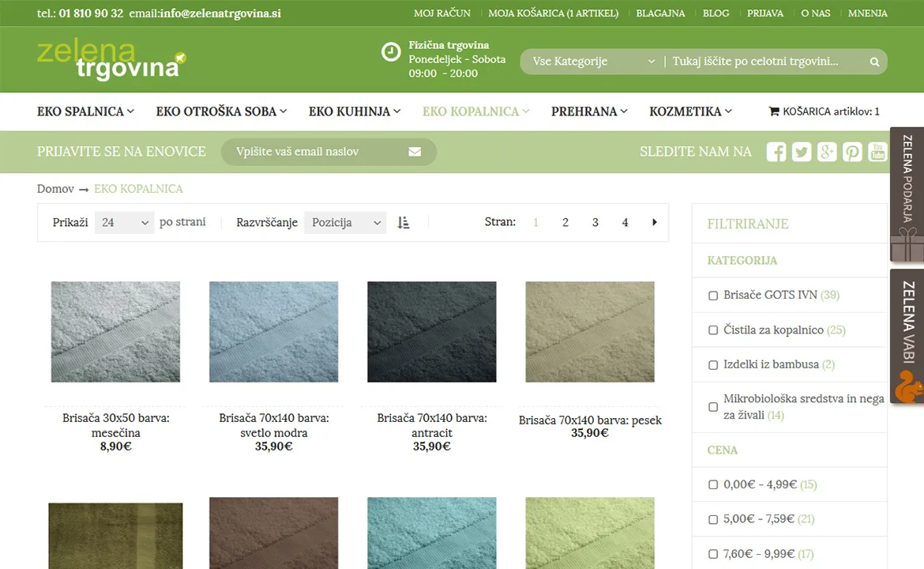Screen dimensions: 924x569
Task: Open items per page dropdown showing 24
Action: [x=124, y=222]
